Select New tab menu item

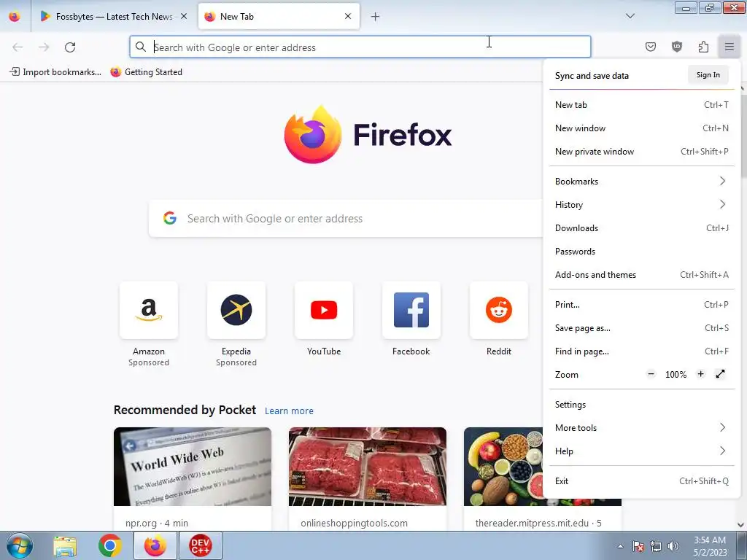click(642, 105)
